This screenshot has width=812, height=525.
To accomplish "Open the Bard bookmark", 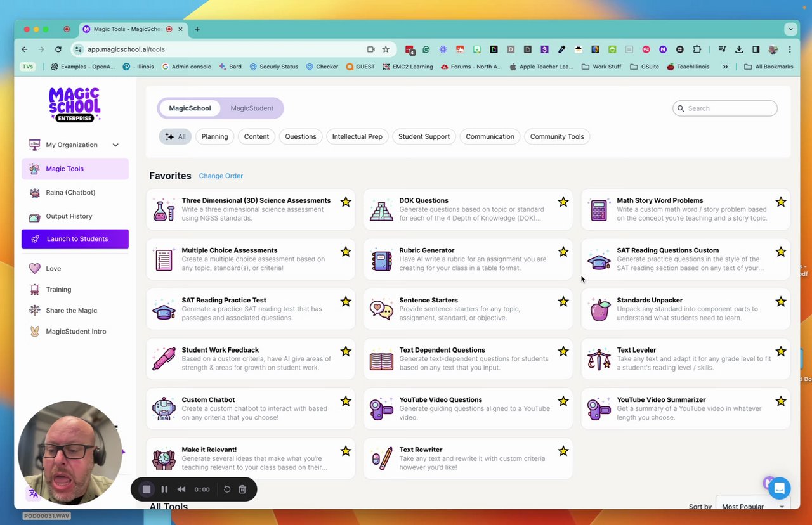I will pos(230,67).
